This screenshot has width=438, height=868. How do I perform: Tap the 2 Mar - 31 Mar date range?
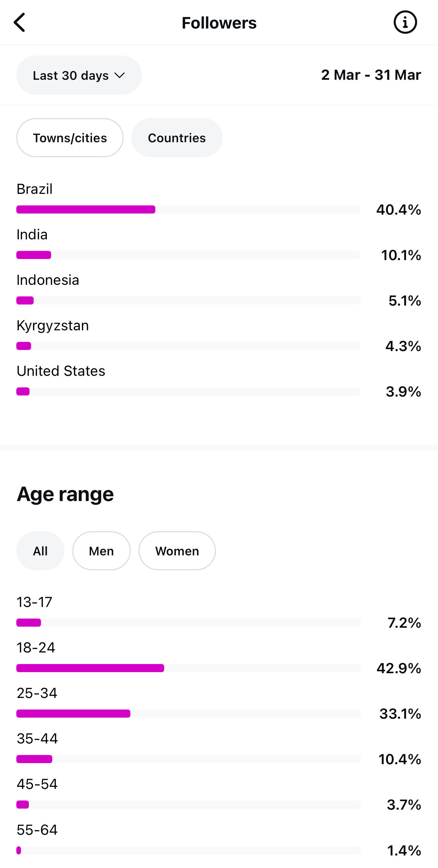(371, 75)
